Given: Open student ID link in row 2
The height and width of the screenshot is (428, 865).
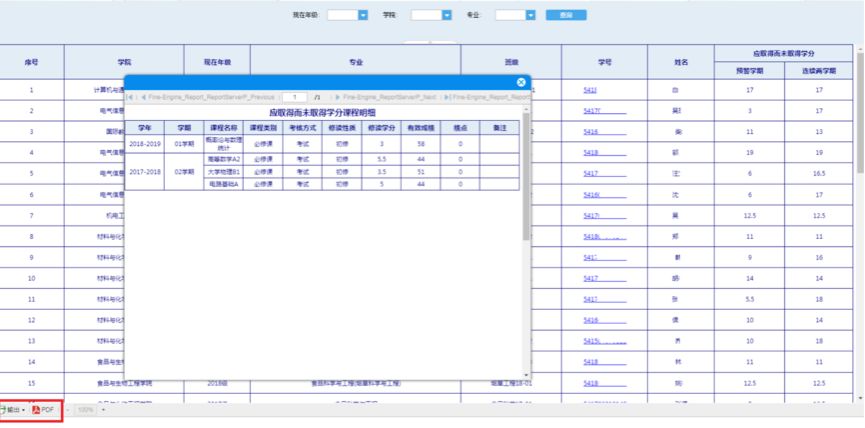Looking at the screenshot, I should tap(604, 111).
